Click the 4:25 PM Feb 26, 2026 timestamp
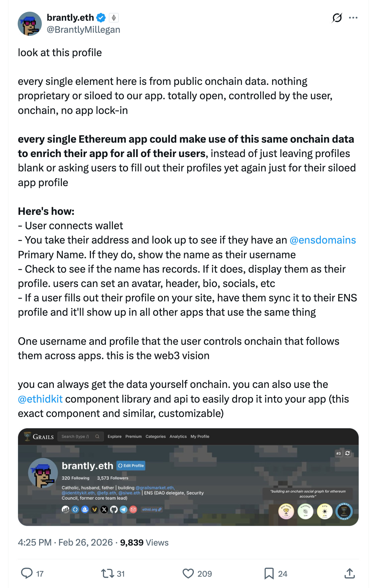373x588 pixels. pos(65,542)
